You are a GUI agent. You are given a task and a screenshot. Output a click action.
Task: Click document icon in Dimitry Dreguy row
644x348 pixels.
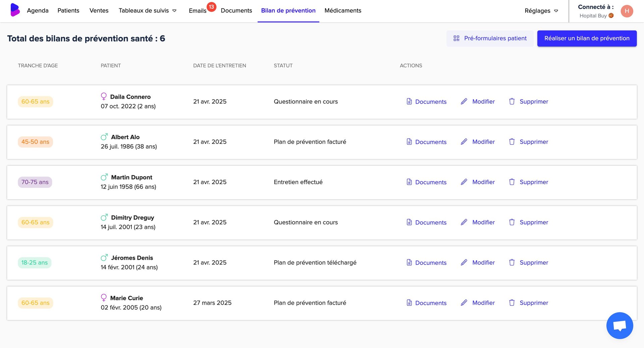coord(409,222)
